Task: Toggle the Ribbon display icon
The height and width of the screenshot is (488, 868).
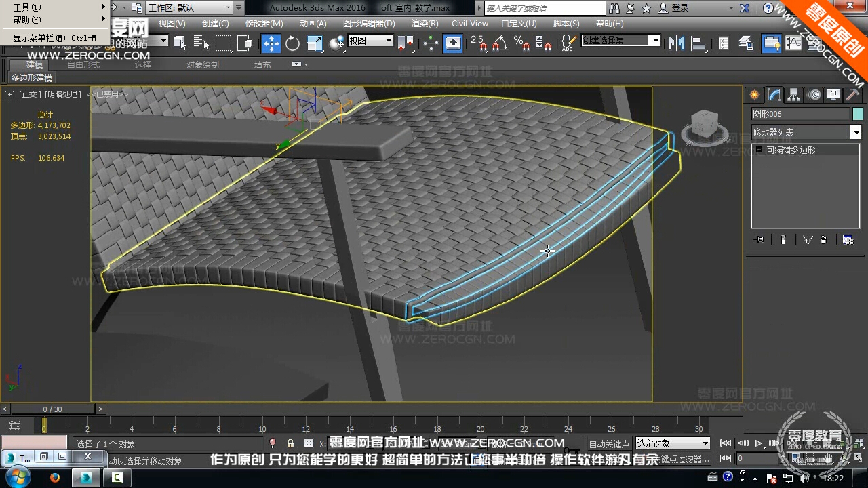Action: tap(771, 43)
